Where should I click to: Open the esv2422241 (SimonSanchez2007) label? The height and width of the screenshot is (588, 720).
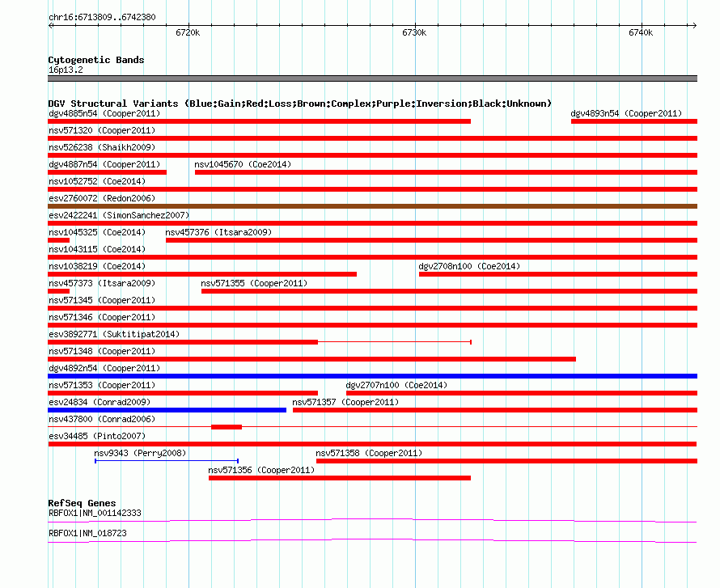click(119, 215)
